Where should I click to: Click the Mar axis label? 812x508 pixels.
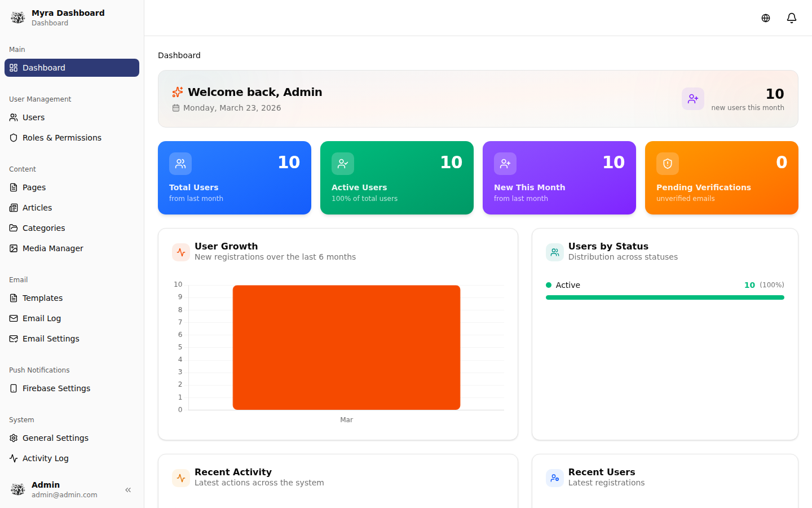[346, 420]
